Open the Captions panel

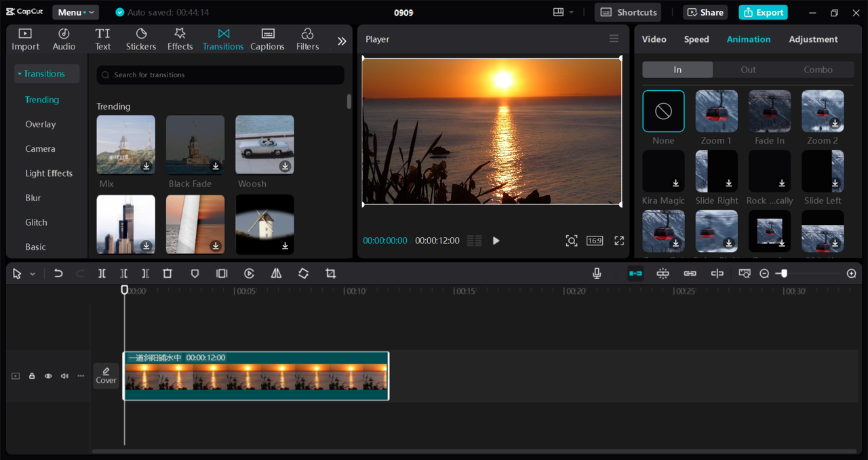pos(267,39)
